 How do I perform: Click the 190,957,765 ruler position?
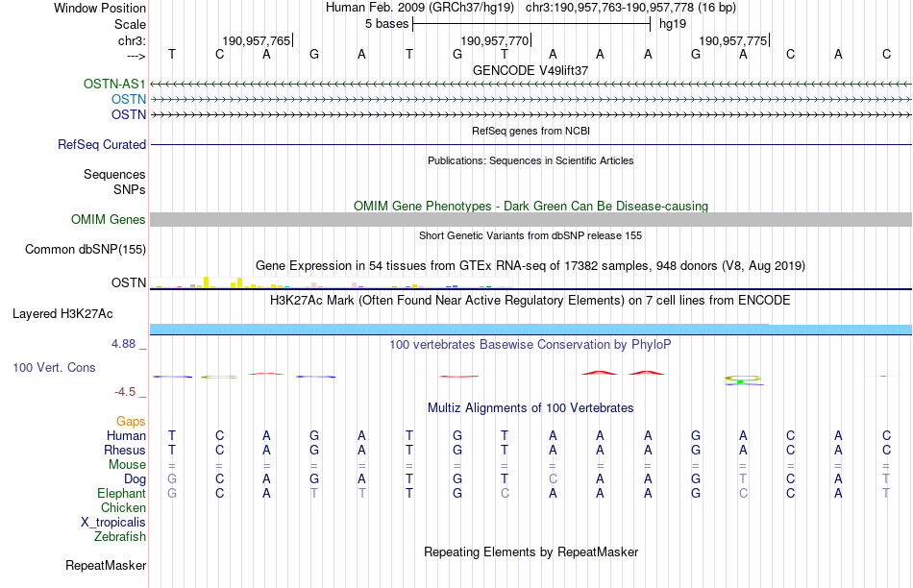(257, 40)
